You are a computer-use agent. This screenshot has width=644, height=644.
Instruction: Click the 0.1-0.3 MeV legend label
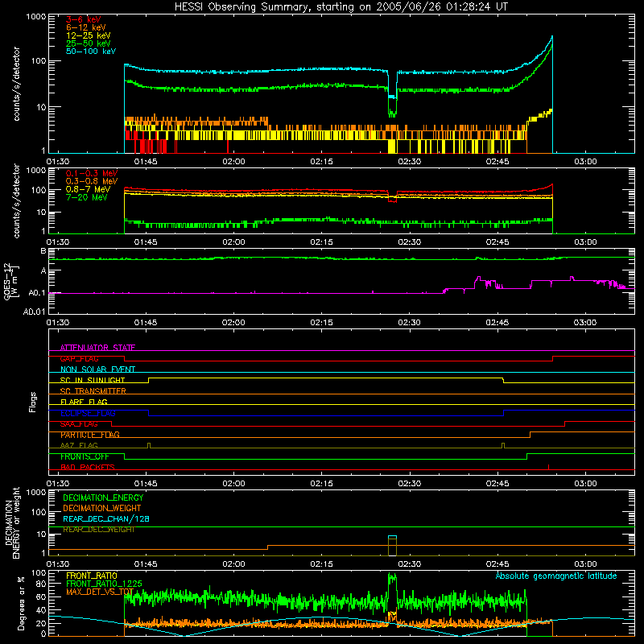coord(92,173)
